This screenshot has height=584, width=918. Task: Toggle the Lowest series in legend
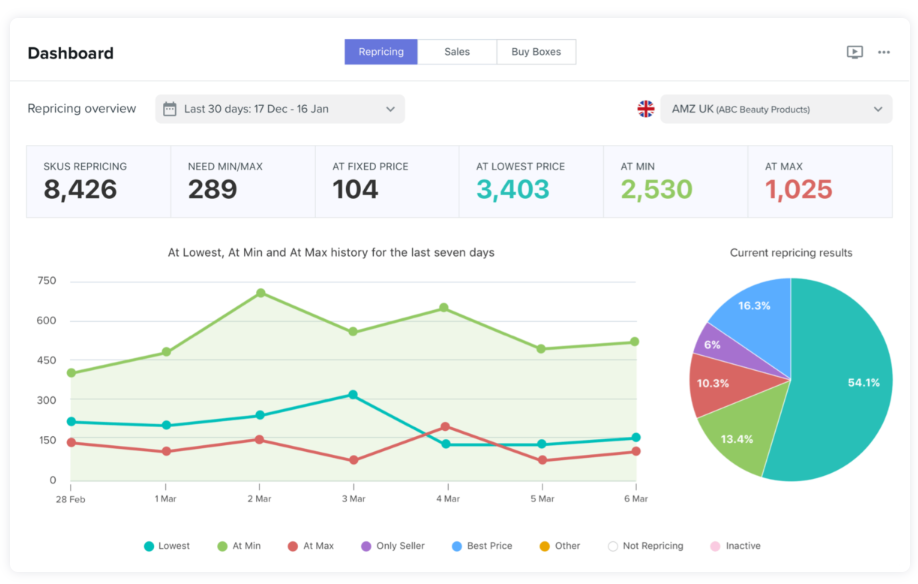point(167,546)
